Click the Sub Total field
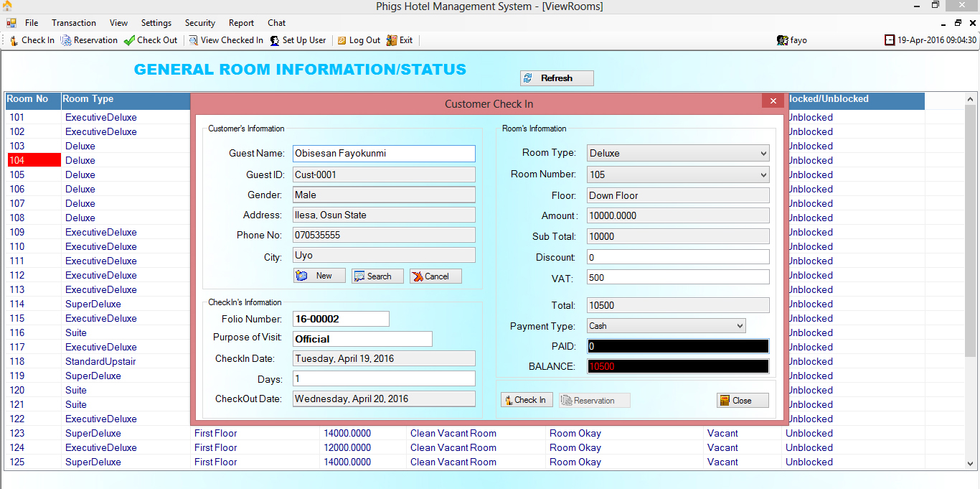This screenshot has width=980, height=489. point(678,236)
